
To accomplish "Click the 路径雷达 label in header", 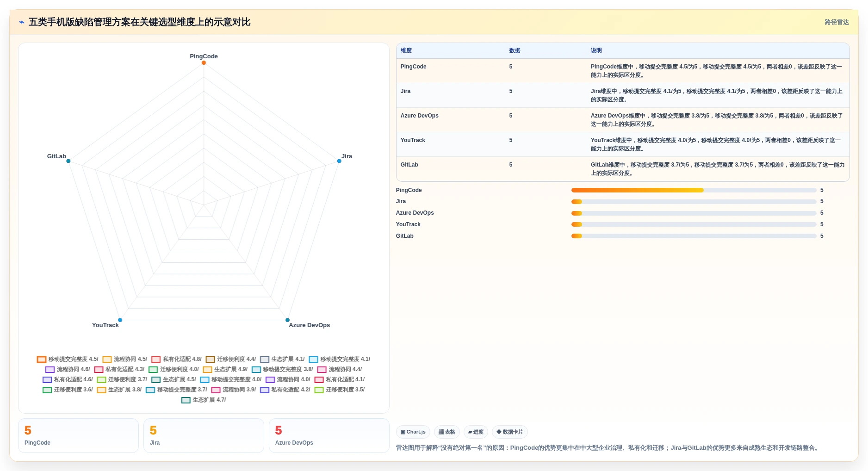I will (x=837, y=22).
